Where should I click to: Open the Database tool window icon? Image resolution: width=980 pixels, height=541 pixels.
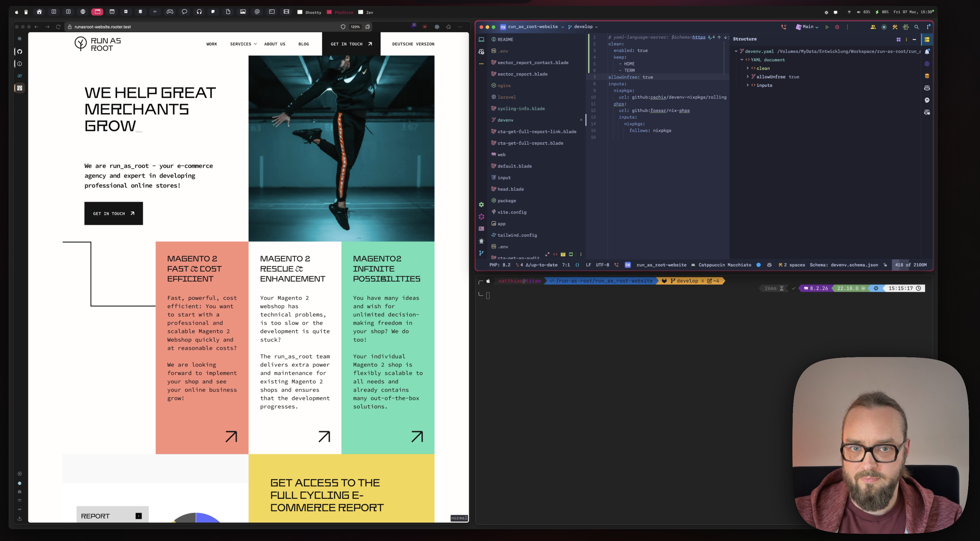(927, 76)
